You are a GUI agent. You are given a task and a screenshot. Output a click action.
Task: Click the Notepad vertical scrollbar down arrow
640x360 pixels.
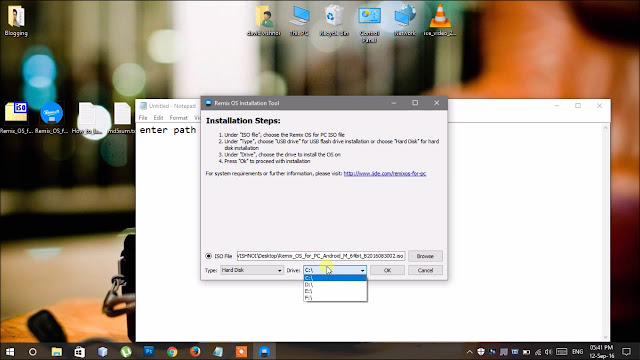(605, 338)
